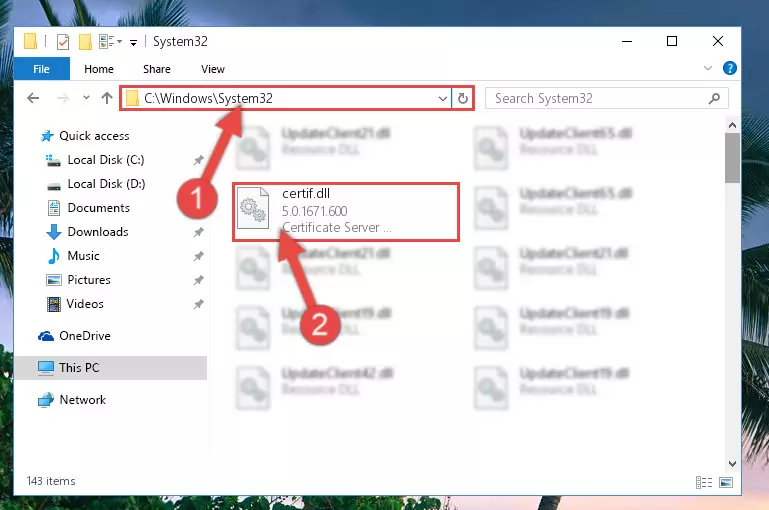Click the 143 items status text

51,481
